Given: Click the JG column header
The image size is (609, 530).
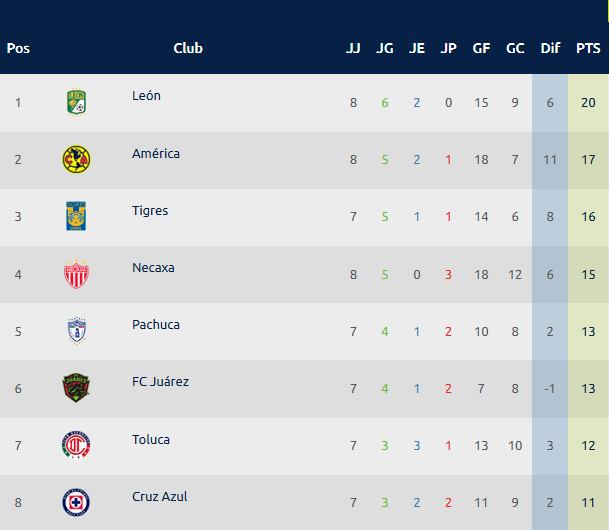Looking at the screenshot, I should 385,48.
